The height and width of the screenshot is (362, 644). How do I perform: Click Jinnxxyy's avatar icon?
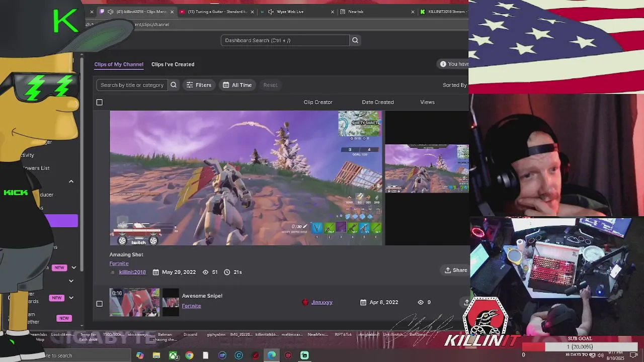point(305,302)
